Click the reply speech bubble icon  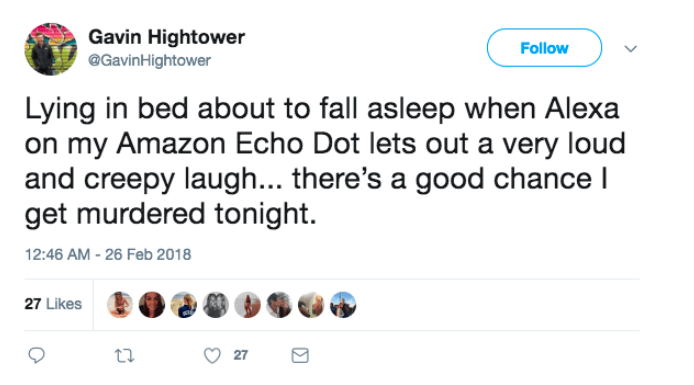[36, 355]
